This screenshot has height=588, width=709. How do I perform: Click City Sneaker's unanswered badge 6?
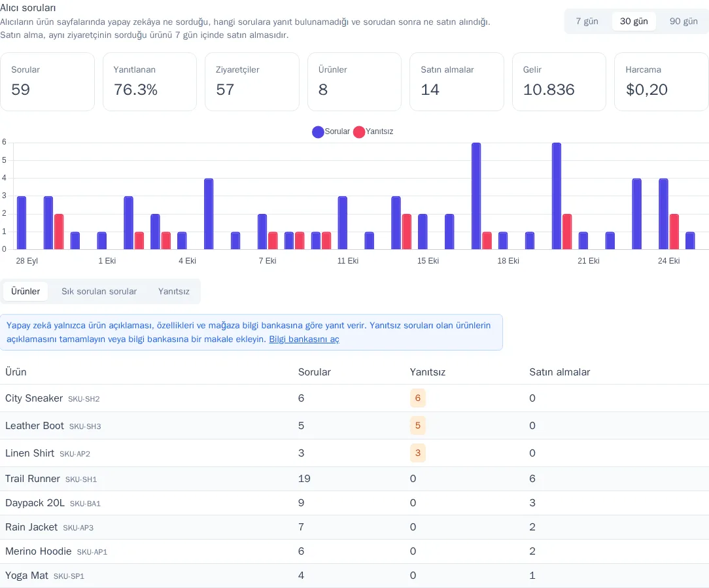418,398
